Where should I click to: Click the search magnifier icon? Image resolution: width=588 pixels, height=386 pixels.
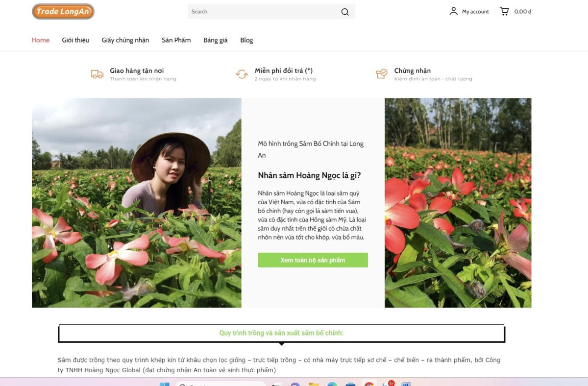pos(345,12)
